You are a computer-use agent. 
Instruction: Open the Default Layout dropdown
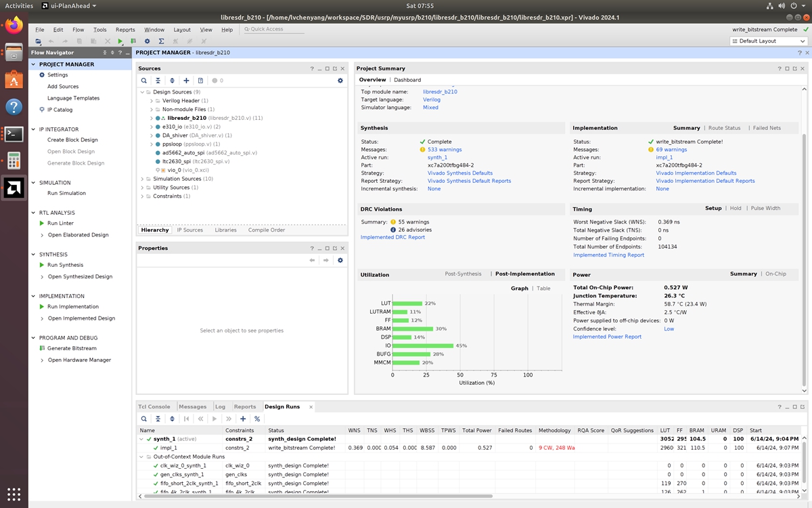769,41
